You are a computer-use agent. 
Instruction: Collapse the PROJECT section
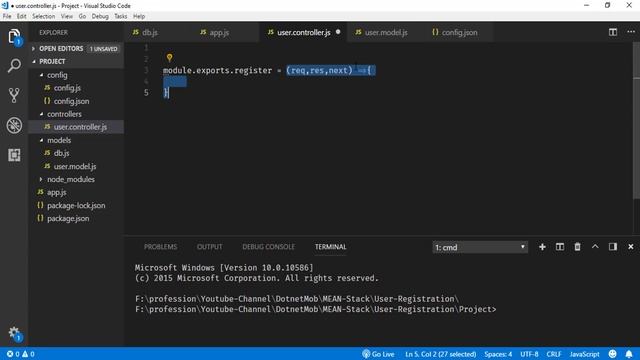76,62
